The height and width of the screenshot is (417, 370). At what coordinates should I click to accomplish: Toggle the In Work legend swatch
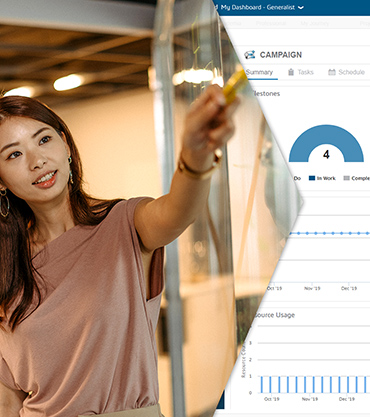click(312, 178)
